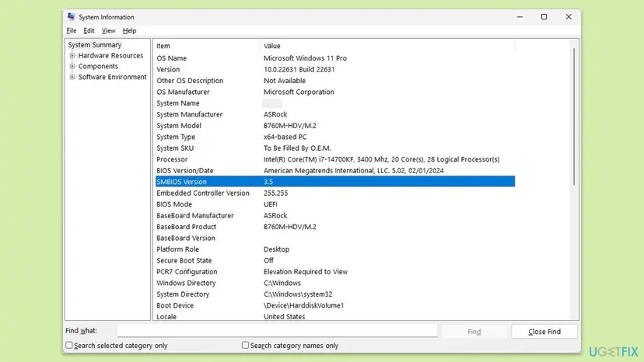Click the Close Find button
The width and height of the screenshot is (644, 362).
544,331
